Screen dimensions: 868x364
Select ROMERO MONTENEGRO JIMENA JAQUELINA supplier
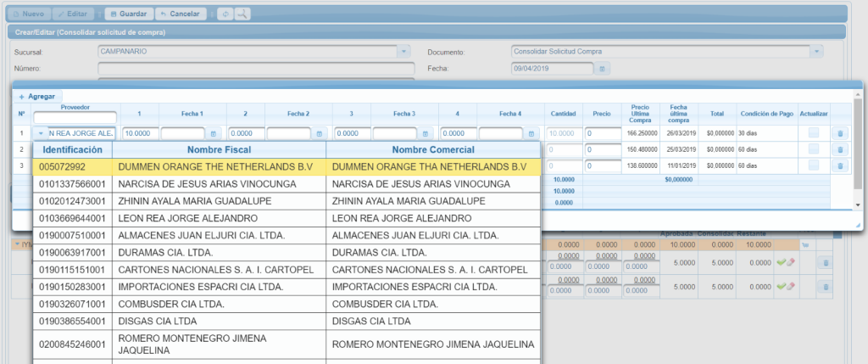(x=287, y=344)
